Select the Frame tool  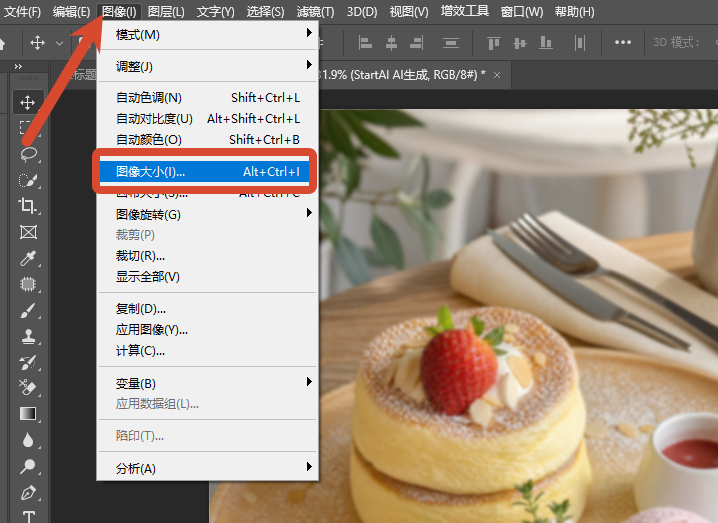[28, 232]
